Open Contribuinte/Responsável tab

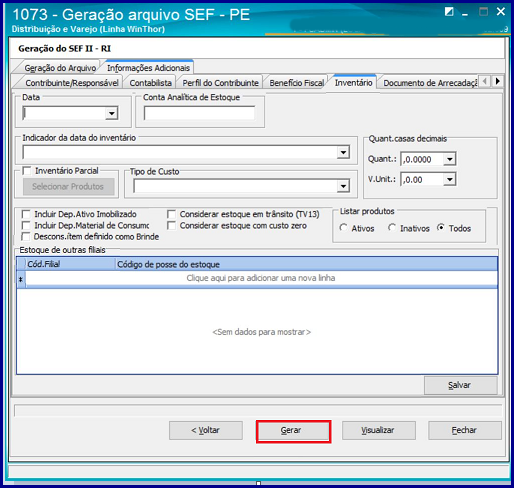[72, 83]
